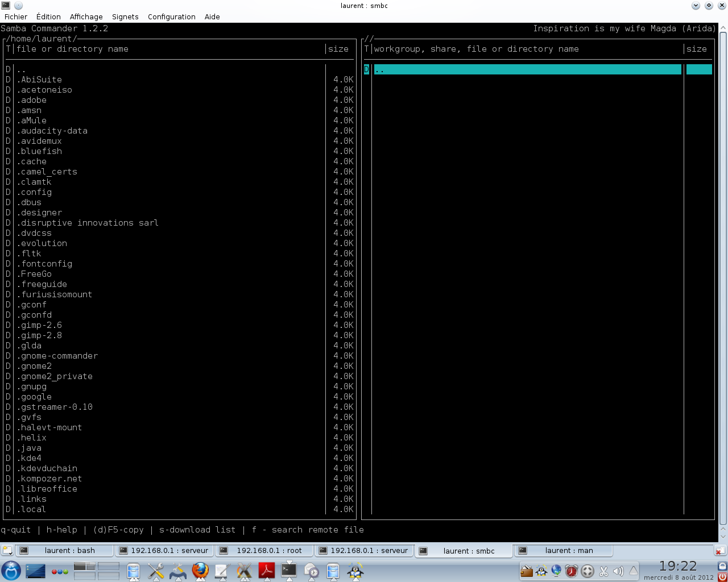This screenshot has width=728, height=582.
Task: Expand hidden system tray icons arrow
Action: (633, 571)
